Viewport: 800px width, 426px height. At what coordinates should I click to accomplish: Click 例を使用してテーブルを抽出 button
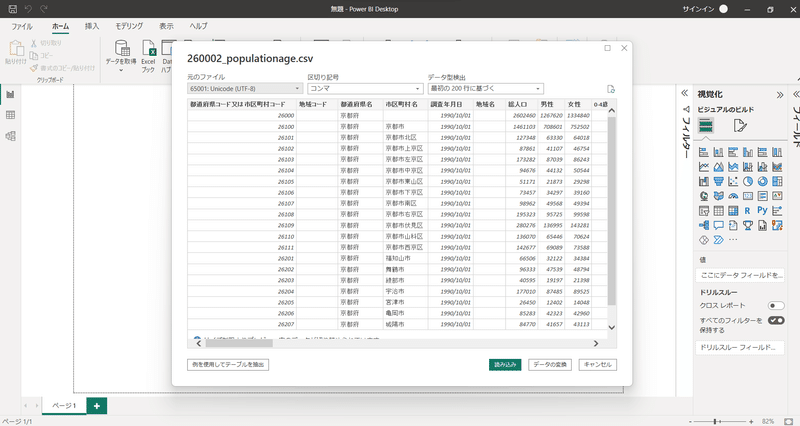click(228, 365)
